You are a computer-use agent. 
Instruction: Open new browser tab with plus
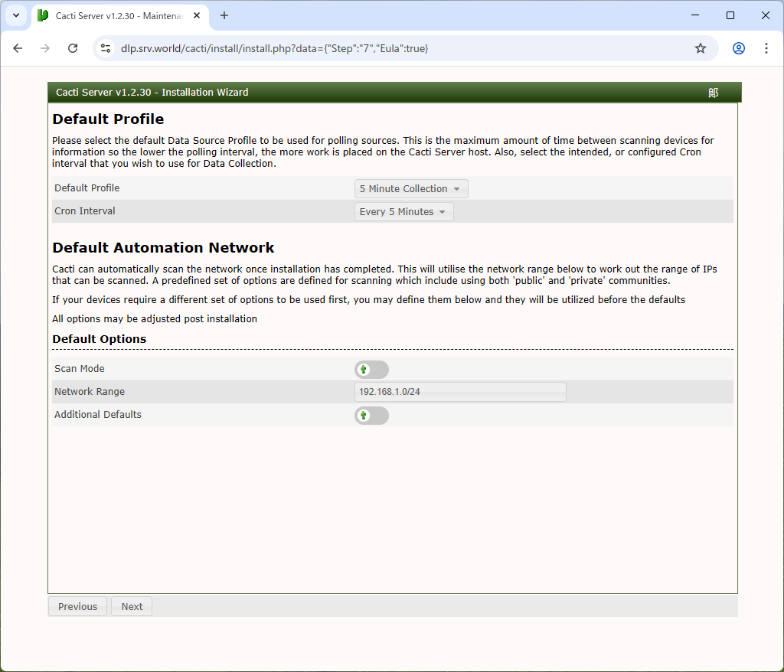pos(224,15)
